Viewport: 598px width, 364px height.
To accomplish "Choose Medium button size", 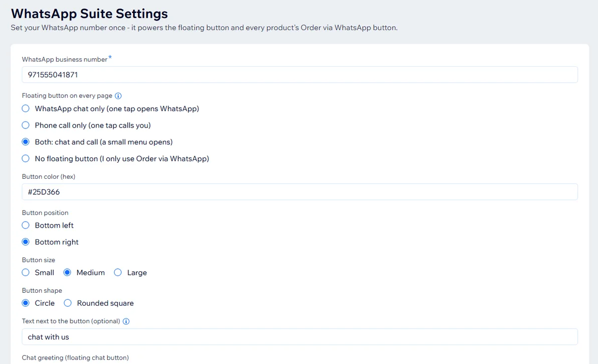I will coord(67,272).
